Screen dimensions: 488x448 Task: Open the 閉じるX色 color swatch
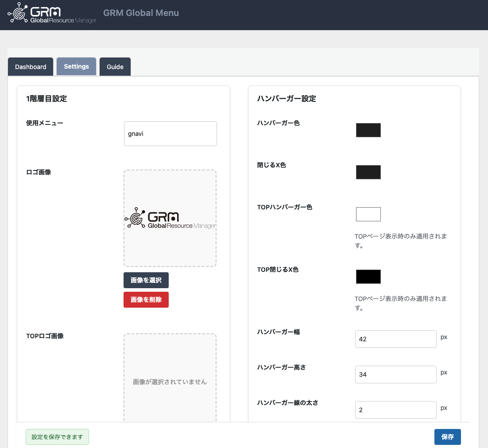(x=368, y=172)
